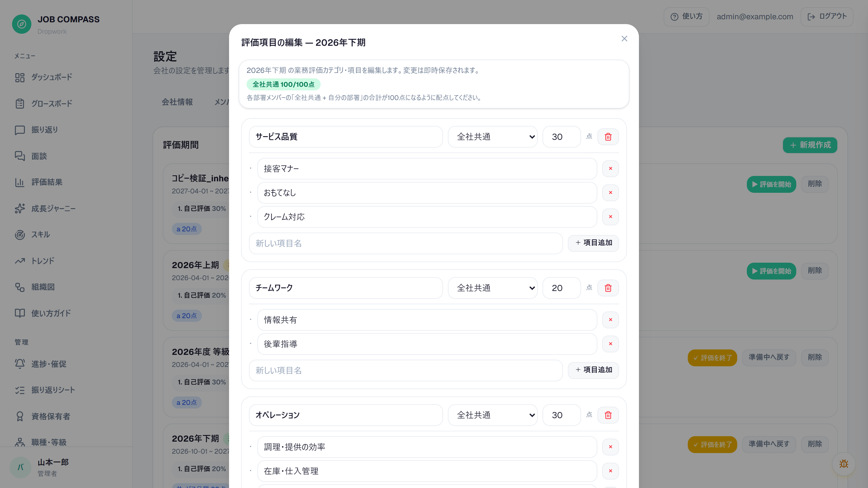
Task: Click 評価を開始 for 2026年上期
Action: pos(771,271)
